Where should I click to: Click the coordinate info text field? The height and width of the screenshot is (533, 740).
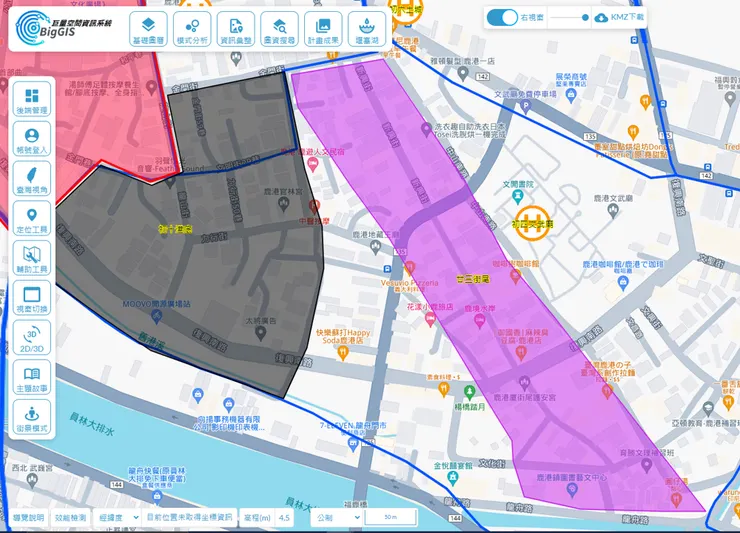(x=190, y=517)
